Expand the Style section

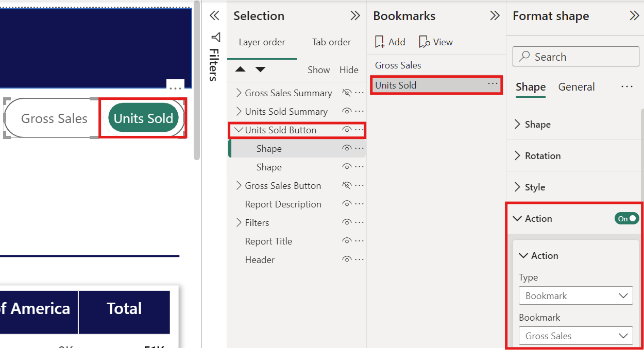pyautogui.click(x=517, y=187)
